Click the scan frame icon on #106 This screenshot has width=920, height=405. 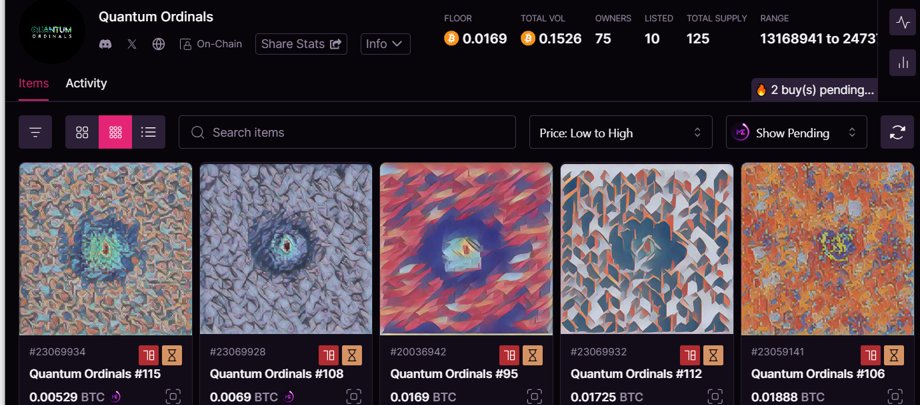tap(895, 396)
